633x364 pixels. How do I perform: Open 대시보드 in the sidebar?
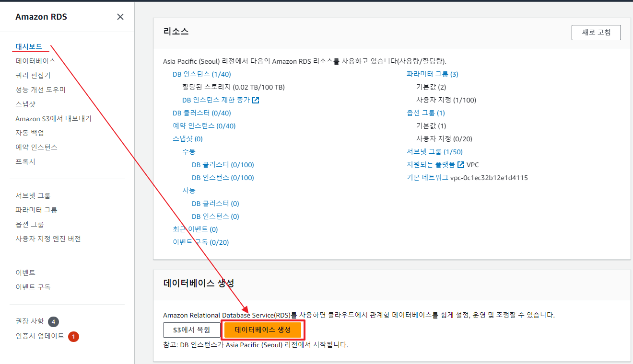[x=29, y=46]
